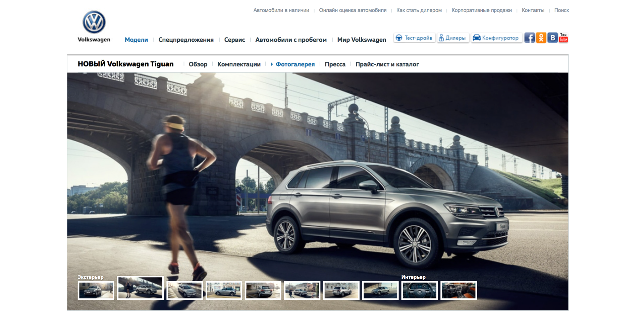Click the Поиск link

561,10
